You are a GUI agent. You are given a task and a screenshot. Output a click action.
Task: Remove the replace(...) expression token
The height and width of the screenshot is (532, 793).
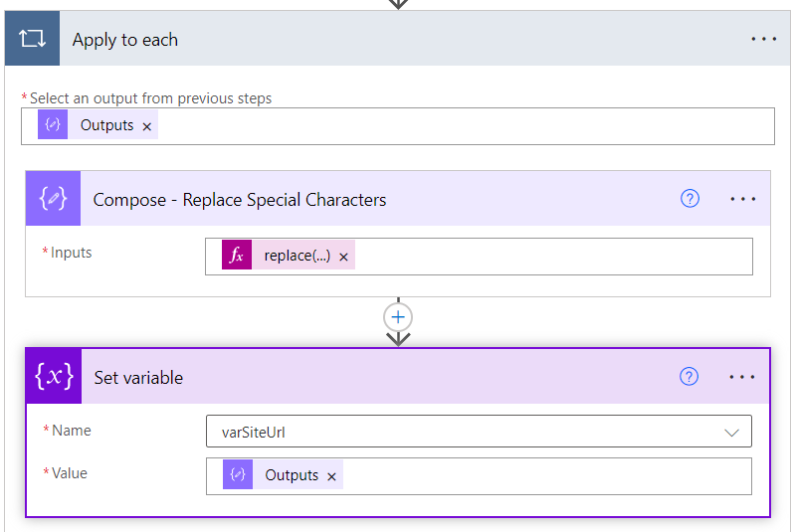[343, 257]
